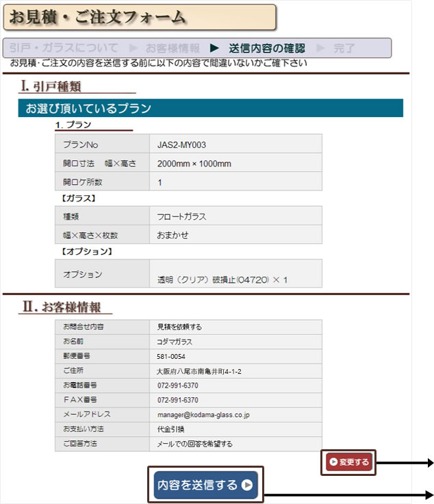Click the email manager@kodama-glass.co.jp
This screenshot has height=504, width=434.
point(203,415)
